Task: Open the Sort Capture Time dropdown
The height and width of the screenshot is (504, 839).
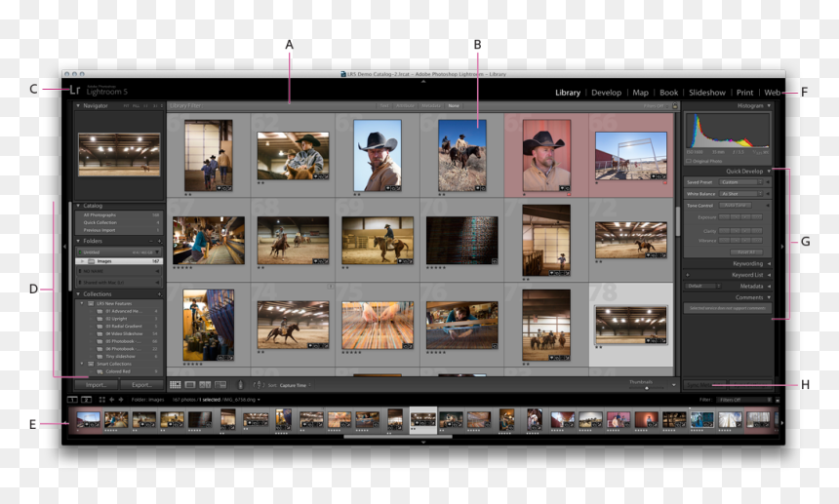Action: pos(295,385)
